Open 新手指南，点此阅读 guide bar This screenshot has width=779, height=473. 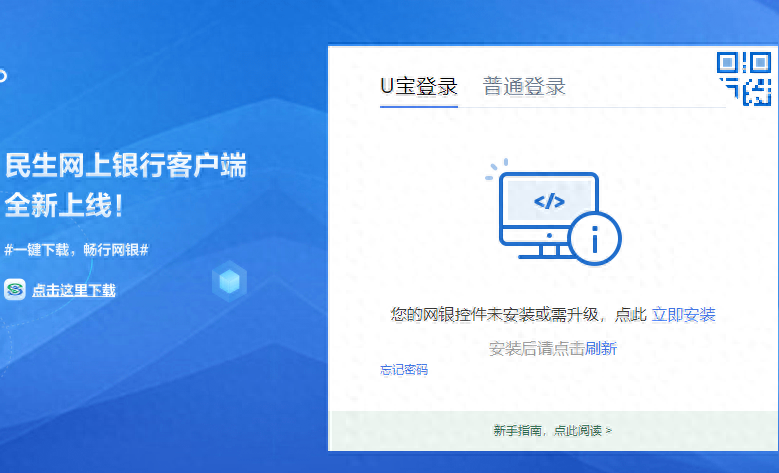[552, 430]
